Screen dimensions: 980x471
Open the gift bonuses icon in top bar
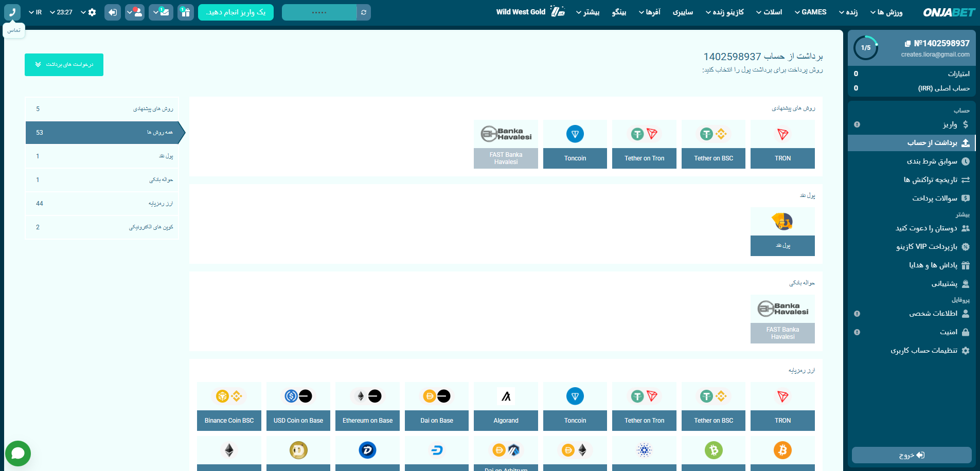point(185,12)
